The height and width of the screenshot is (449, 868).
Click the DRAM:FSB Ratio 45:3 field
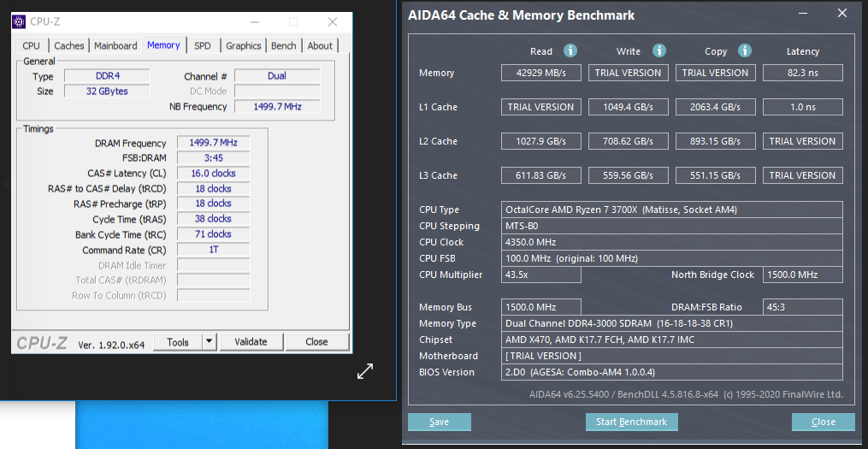point(803,307)
